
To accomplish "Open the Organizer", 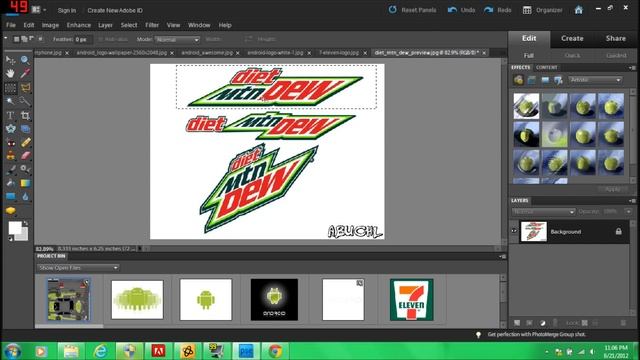I will [x=542, y=10].
